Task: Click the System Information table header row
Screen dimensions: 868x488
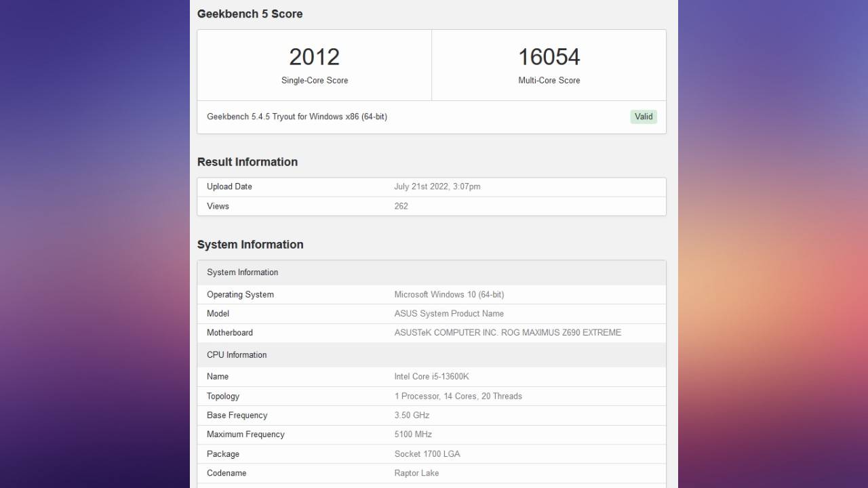Action: click(x=431, y=272)
